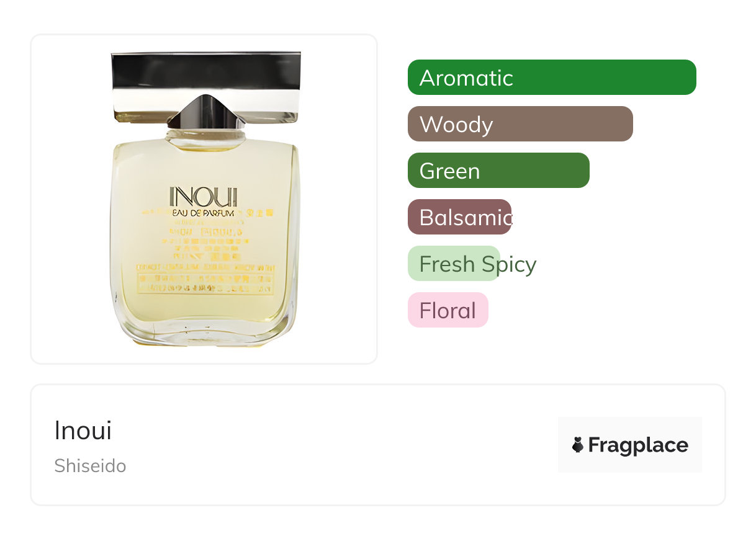Click the EAU DE PARFUM text on bottle

203,213
